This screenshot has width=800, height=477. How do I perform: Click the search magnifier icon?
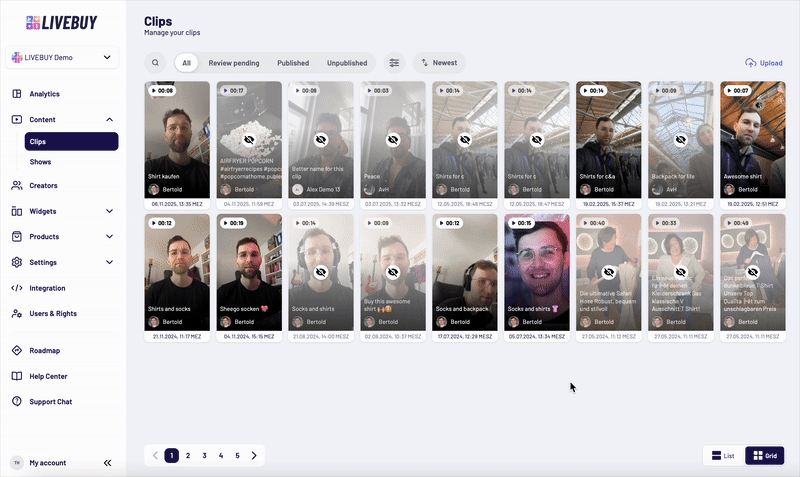click(x=155, y=63)
